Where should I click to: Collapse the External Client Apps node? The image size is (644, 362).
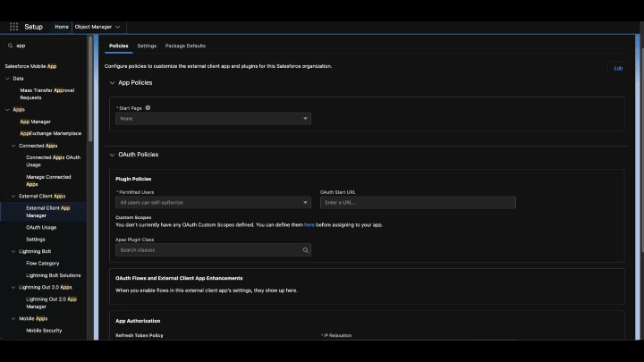tap(13, 196)
